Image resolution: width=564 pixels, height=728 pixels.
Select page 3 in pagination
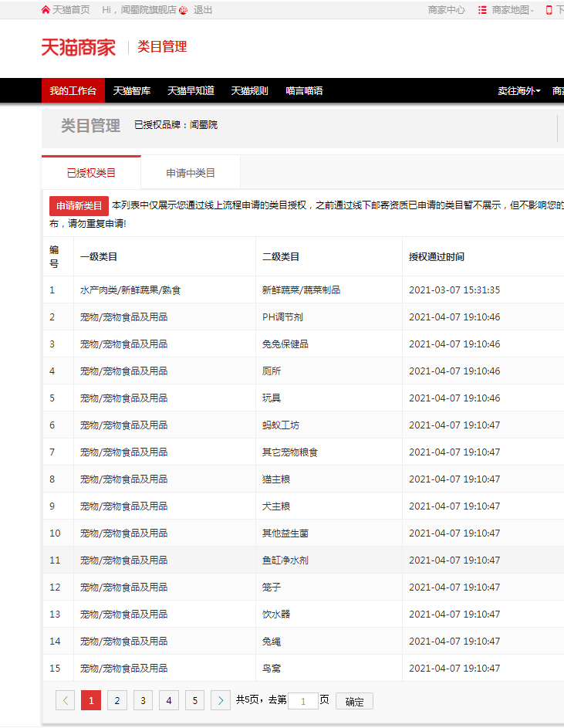143,701
